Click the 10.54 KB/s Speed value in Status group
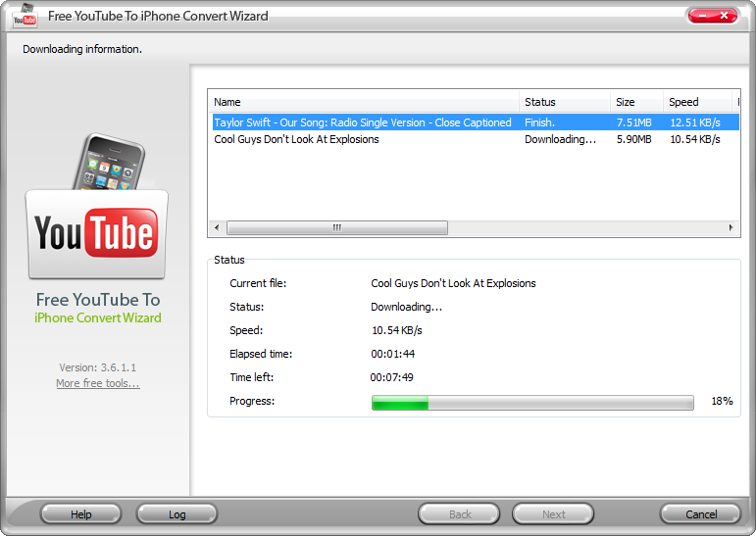This screenshot has height=536, width=756. click(x=397, y=330)
